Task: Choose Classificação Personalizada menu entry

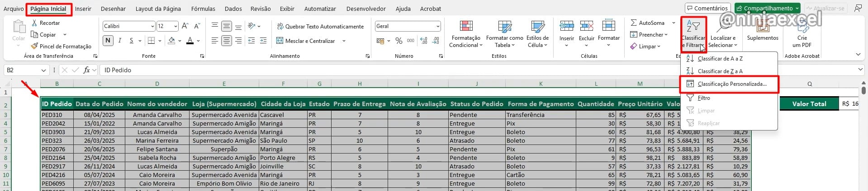Action: point(729,84)
